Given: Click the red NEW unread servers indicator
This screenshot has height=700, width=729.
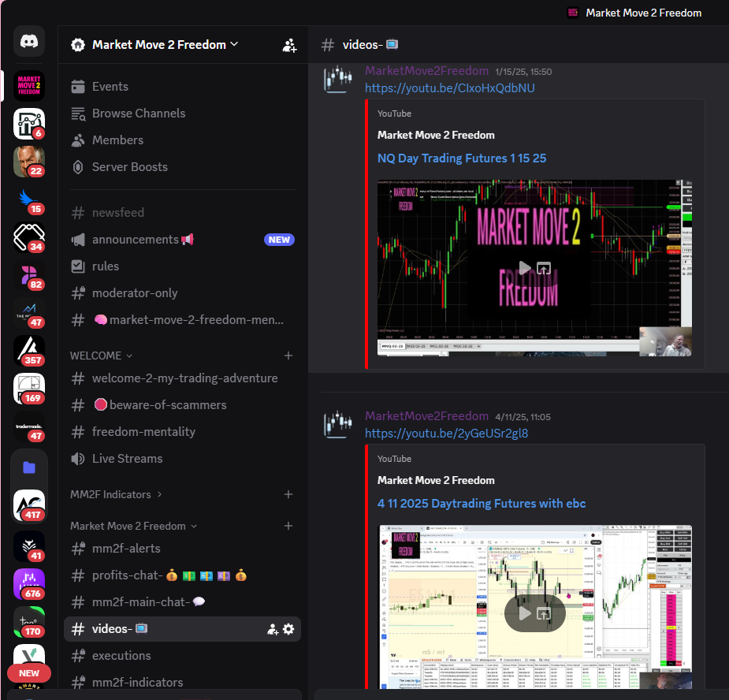Looking at the screenshot, I should pyautogui.click(x=29, y=673).
